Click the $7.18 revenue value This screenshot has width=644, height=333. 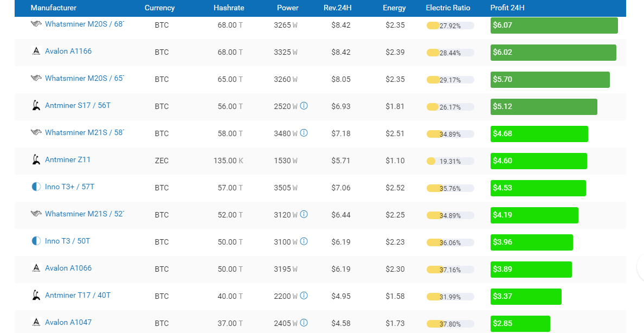pos(341,133)
